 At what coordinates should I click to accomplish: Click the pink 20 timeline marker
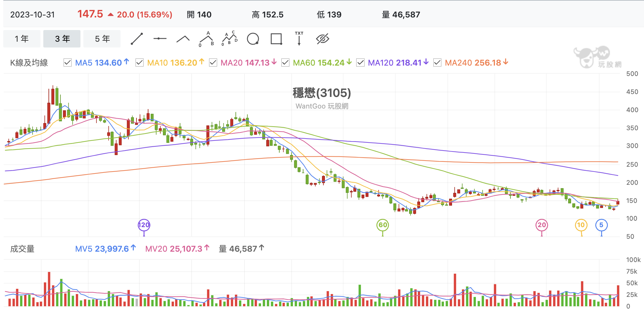tap(542, 225)
